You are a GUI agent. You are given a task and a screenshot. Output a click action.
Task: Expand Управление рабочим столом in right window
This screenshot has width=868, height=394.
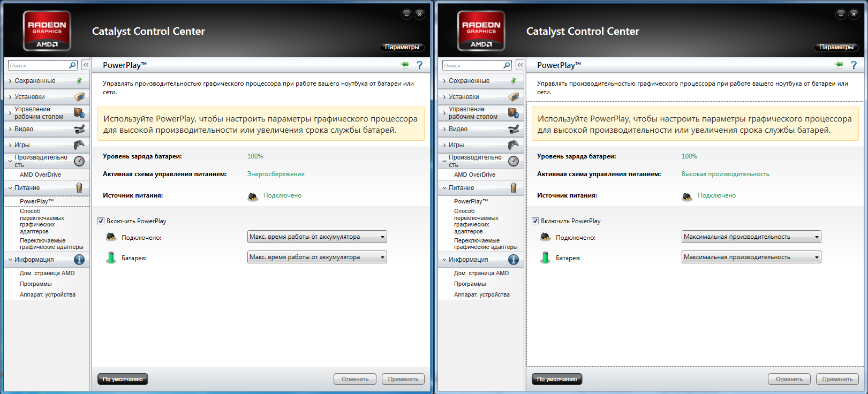click(481, 113)
